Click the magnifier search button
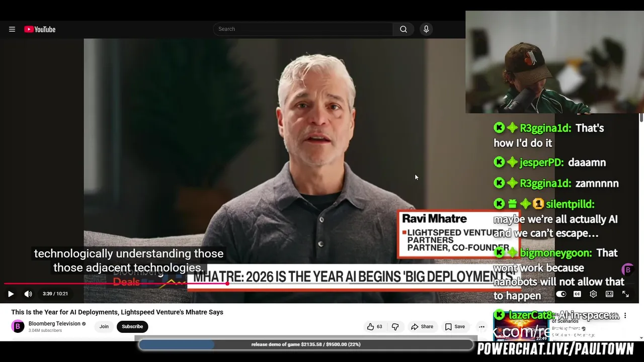 click(404, 29)
